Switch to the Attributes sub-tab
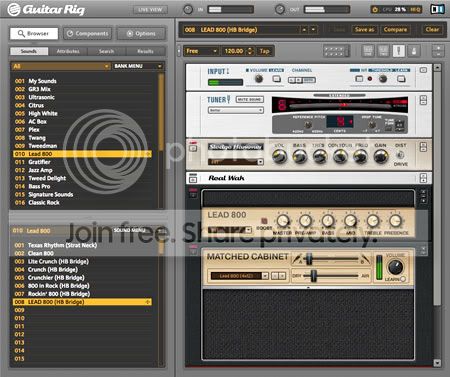Image resolution: width=450 pixels, height=377 pixels. point(68,51)
